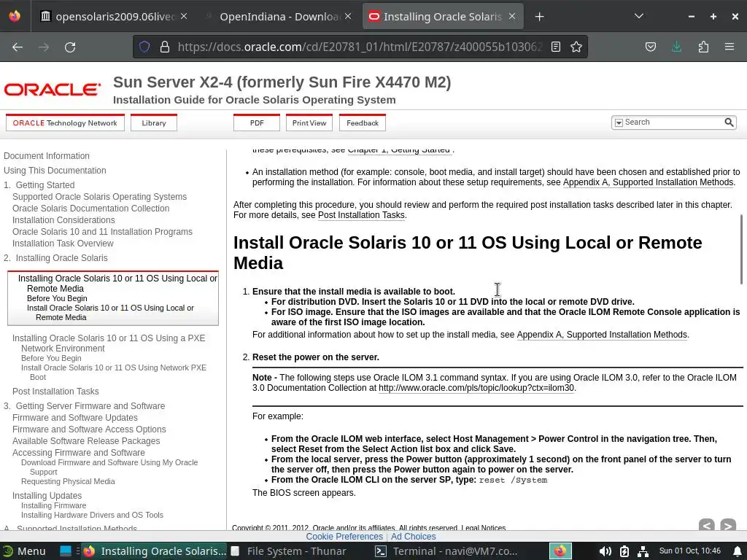
Task: Go back to previous page in browser
Action: 18,47
